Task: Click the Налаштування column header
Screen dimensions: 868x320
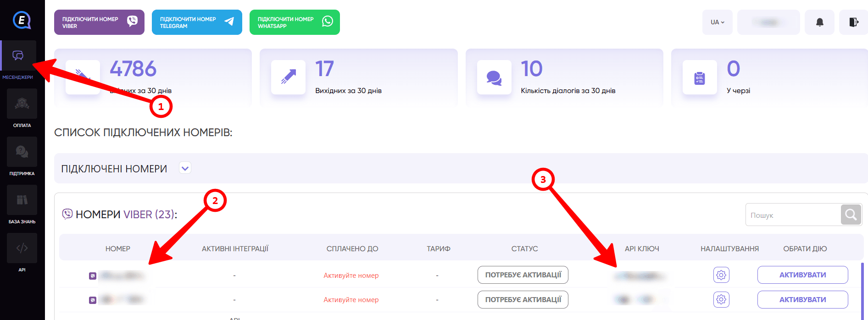Action: pyautogui.click(x=729, y=248)
